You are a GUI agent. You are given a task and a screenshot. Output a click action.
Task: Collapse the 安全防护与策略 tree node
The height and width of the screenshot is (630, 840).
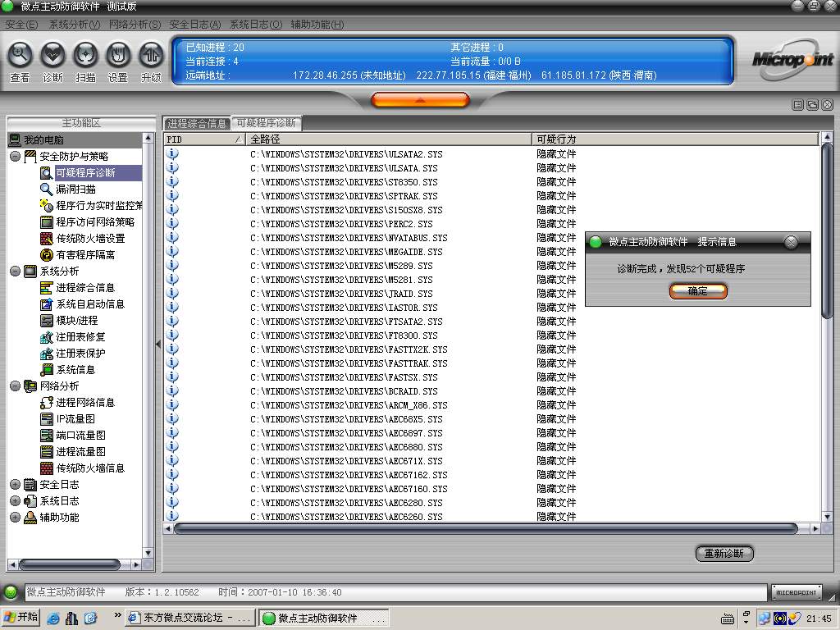pos(15,157)
